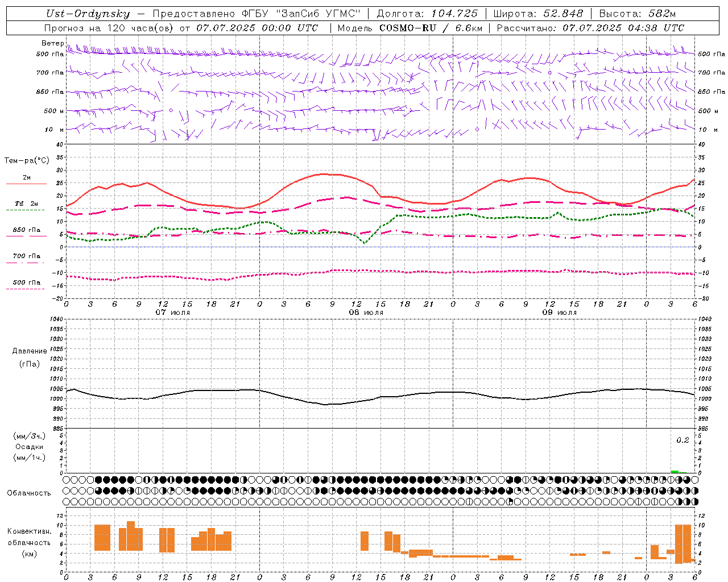This screenshot has height=582, width=728.
Task: Click the green precipitation bar below 0.2
Action: click(x=675, y=471)
